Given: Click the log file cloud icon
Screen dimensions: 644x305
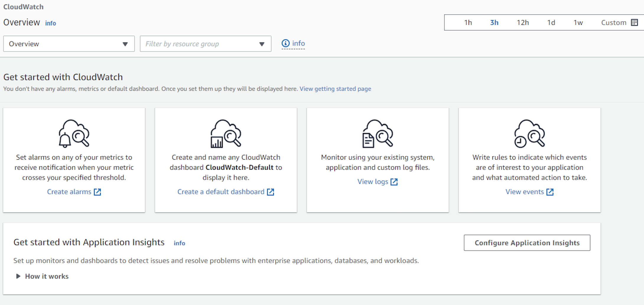Looking at the screenshot, I should click(378, 133).
